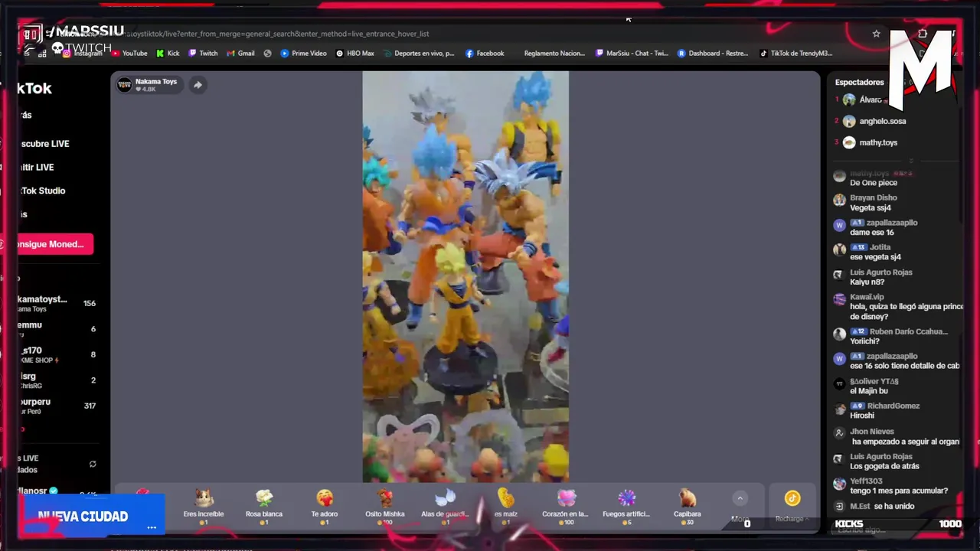
Task: Open the channel listed with 156 viewers
Action: coord(57,304)
